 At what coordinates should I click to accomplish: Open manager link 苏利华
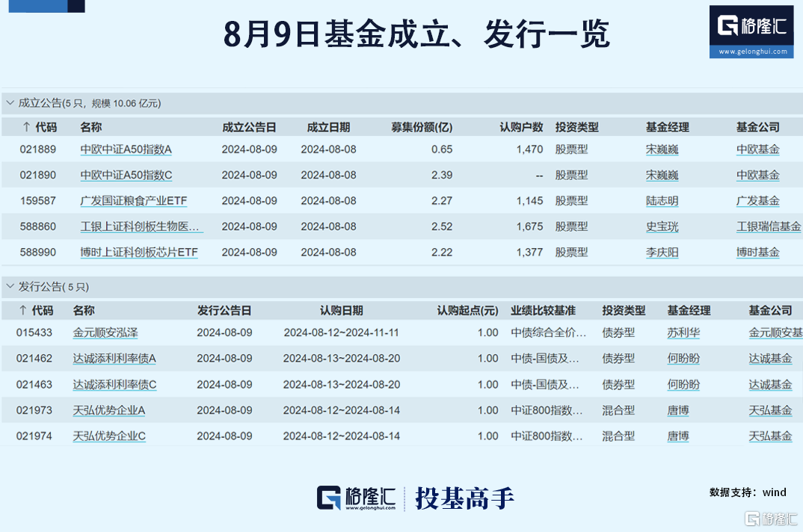click(683, 332)
